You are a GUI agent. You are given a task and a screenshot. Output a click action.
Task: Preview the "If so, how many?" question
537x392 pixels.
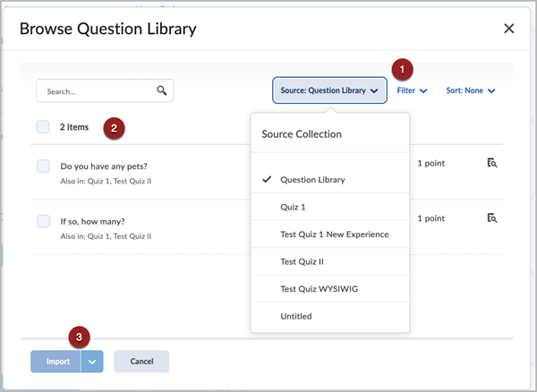coord(492,218)
